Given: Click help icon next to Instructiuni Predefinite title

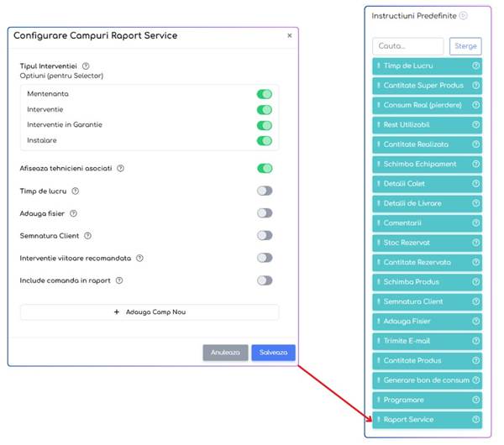Looking at the screenshot, I should click(x=463, y=15).
